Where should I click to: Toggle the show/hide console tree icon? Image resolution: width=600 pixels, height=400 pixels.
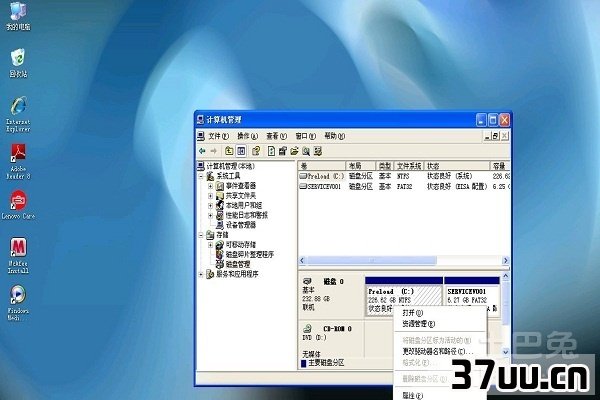(241, 151)
